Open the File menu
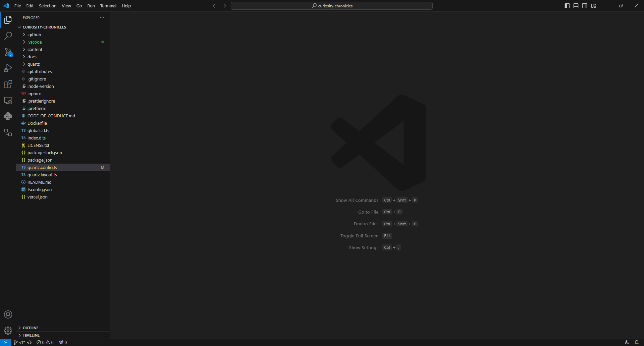 coord(18,6)
